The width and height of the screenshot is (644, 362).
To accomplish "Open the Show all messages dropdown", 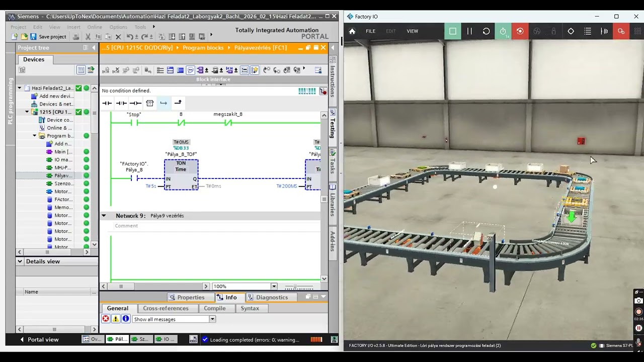I will (x=212, y=319).
